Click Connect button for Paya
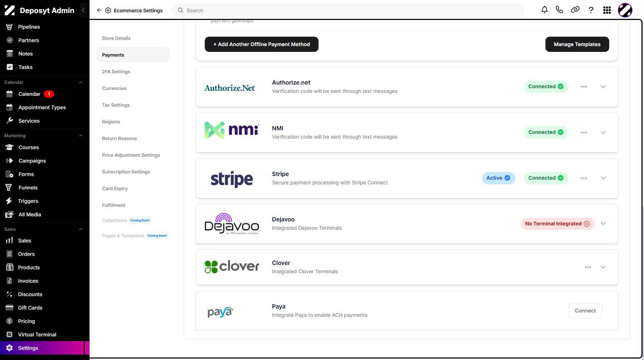644x360 pixels. click(585, 311)
